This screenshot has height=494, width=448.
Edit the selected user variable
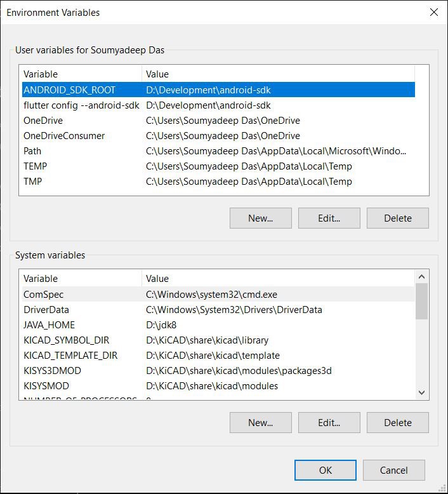click(x=329, y=218)
